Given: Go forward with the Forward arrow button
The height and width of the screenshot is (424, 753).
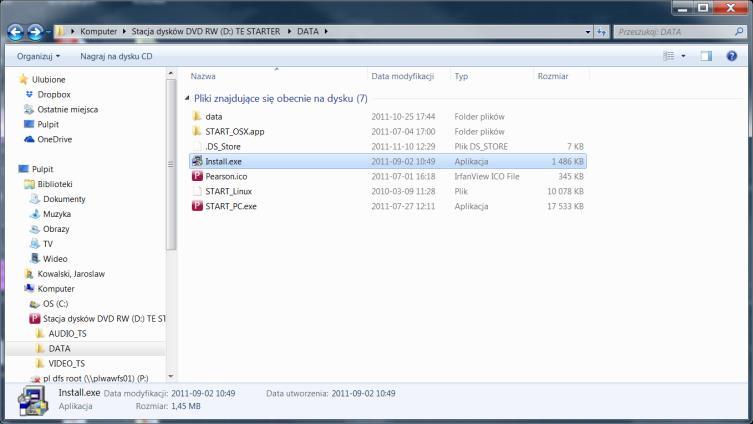Looking at the screenshot, I should [35, 32].
